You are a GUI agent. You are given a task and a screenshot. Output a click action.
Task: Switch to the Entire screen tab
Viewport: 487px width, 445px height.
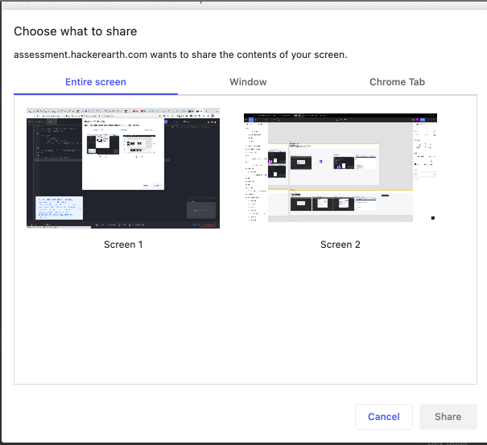(96, 82)
